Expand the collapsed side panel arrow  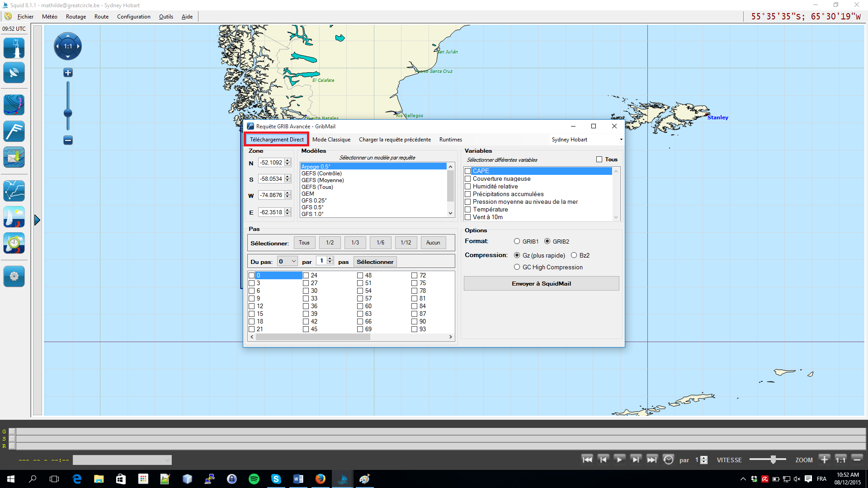[x=37, y=221]
